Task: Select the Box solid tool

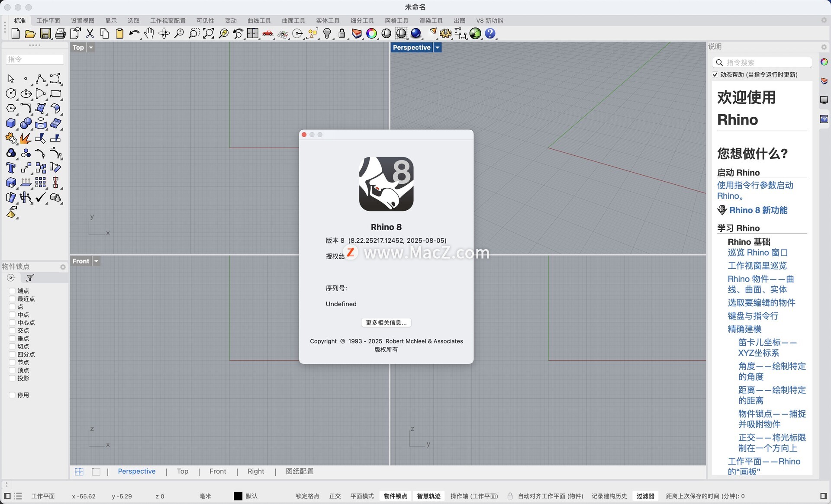Action: tap(11, 123)
